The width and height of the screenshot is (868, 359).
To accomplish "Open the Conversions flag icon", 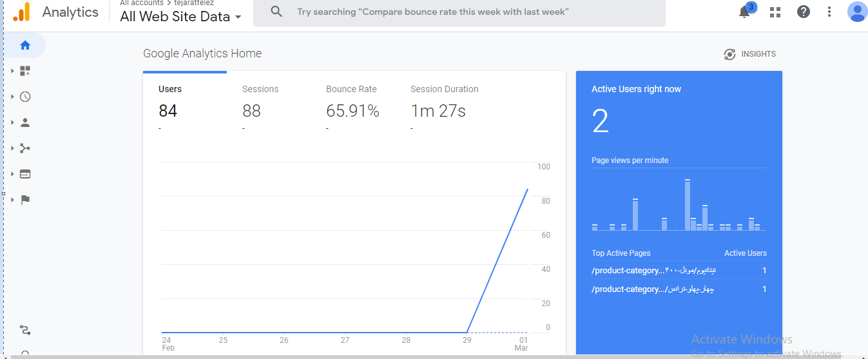I will [25, 200].
